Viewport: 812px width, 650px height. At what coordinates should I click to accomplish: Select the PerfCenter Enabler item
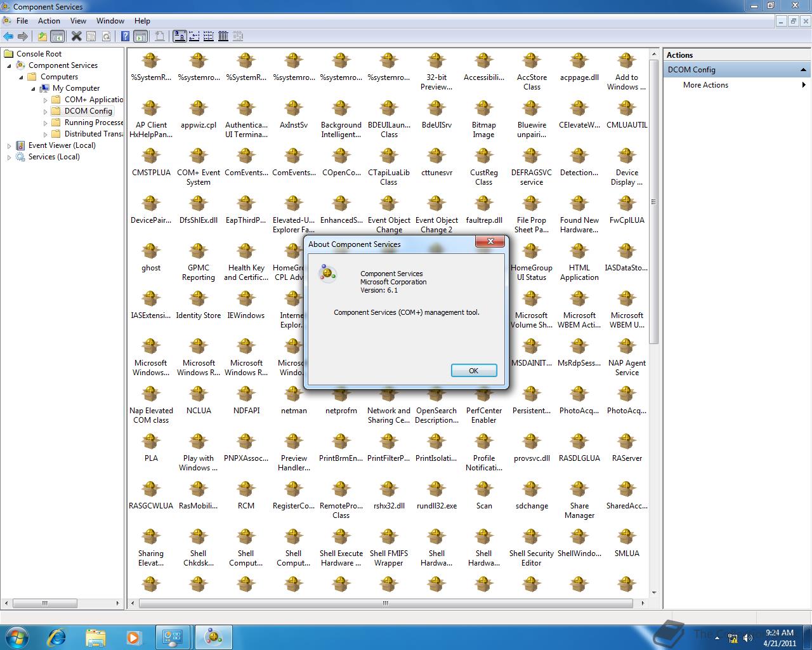coord(483,405)
